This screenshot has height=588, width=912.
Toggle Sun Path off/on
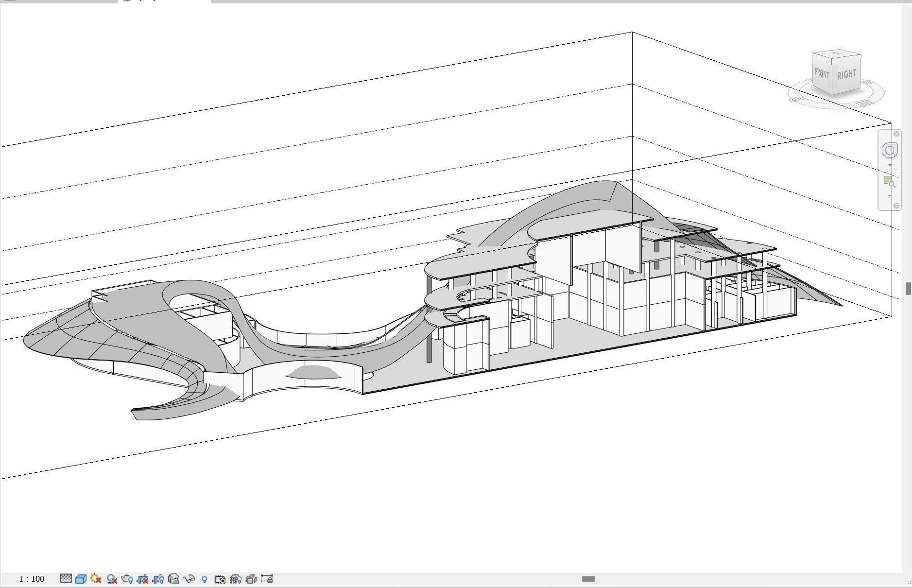coord(96,579)
